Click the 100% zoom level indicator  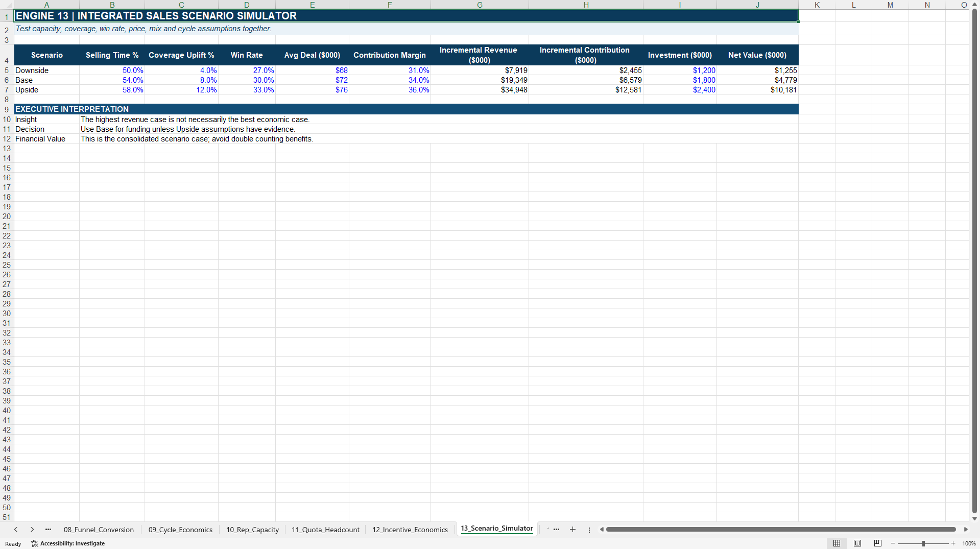point(969,543)
